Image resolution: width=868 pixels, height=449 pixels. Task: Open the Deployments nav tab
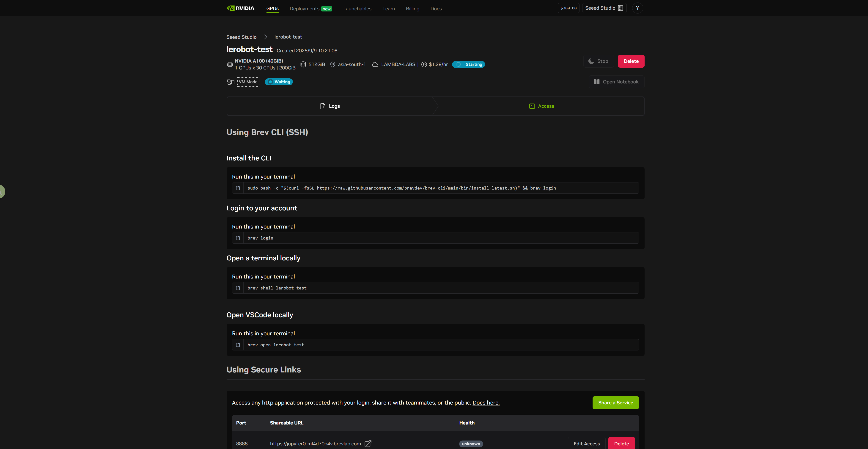tap(304, 8)
